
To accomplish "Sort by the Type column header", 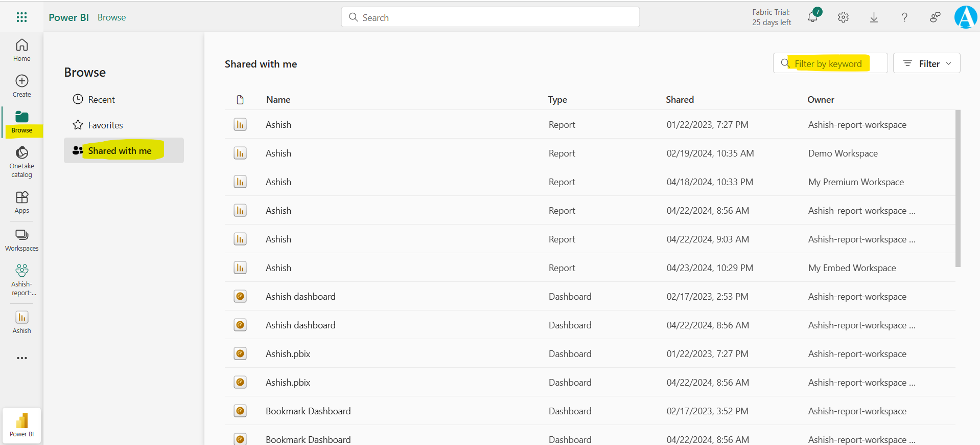I will [557, 100].
